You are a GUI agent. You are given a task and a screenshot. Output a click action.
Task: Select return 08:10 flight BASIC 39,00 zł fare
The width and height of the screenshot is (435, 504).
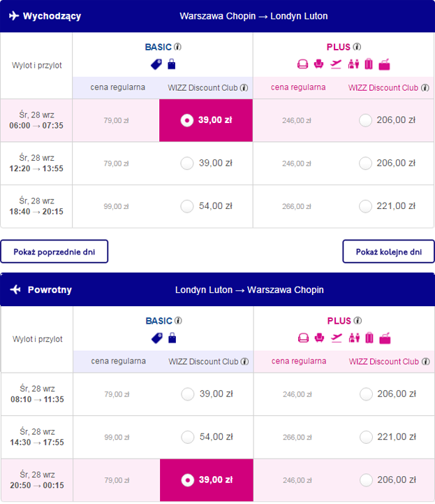tap(188, 394)
